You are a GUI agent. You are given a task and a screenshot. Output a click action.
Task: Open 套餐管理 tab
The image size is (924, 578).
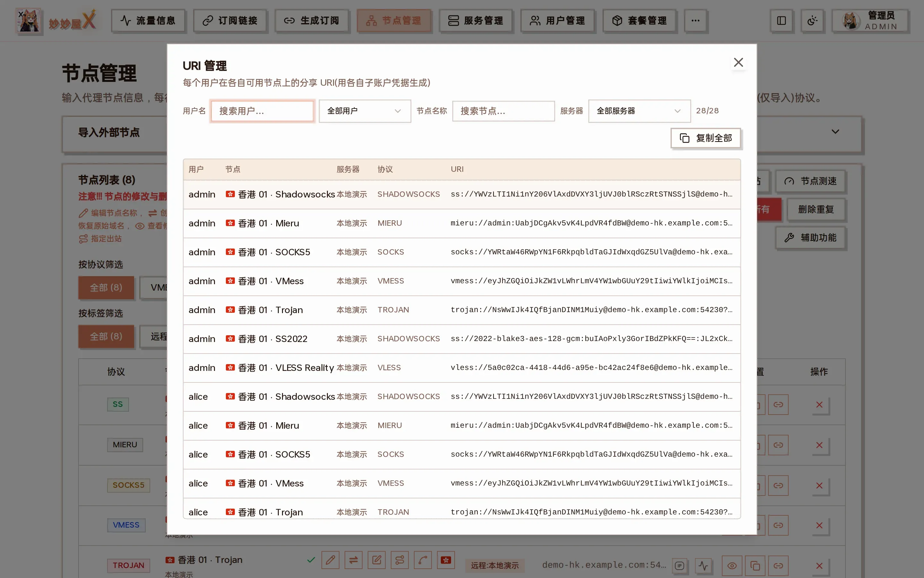639,21
